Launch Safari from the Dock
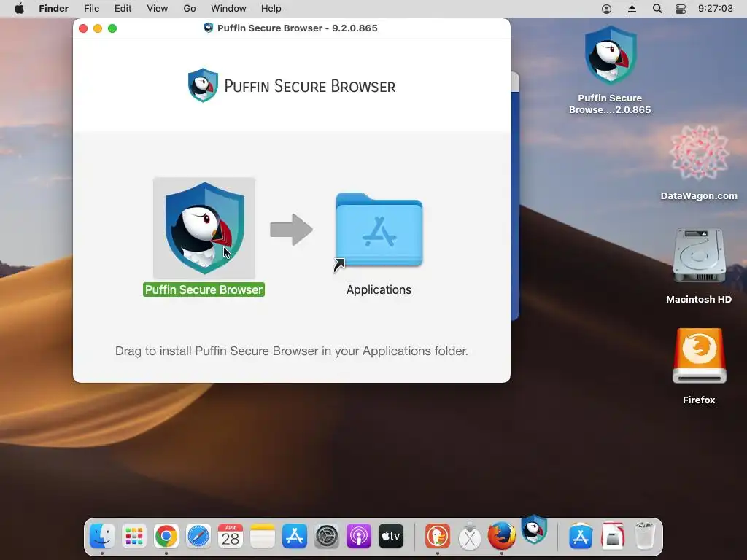Viewport: 747px width, 560px height. 198,536
